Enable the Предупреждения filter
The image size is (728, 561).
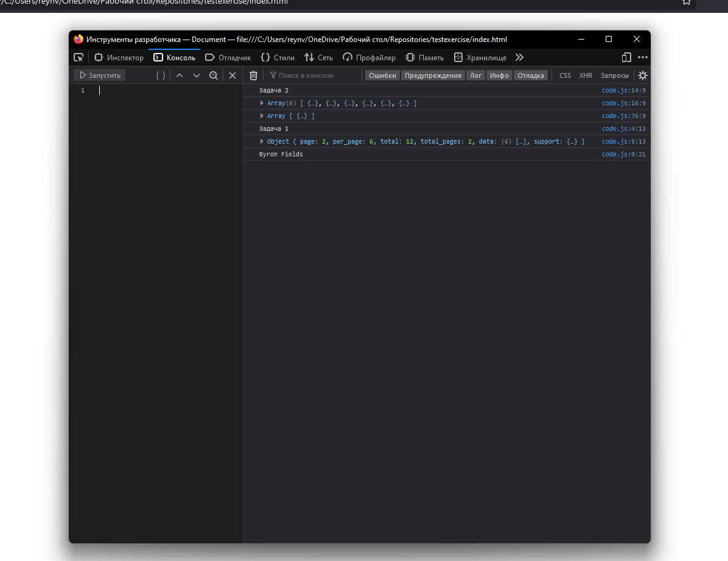(x=433, y=75)
